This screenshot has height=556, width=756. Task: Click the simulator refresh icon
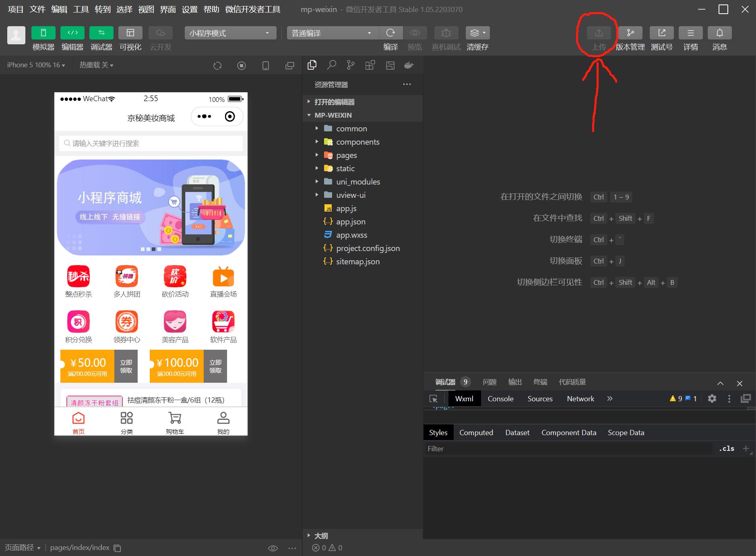pos(217,65)
